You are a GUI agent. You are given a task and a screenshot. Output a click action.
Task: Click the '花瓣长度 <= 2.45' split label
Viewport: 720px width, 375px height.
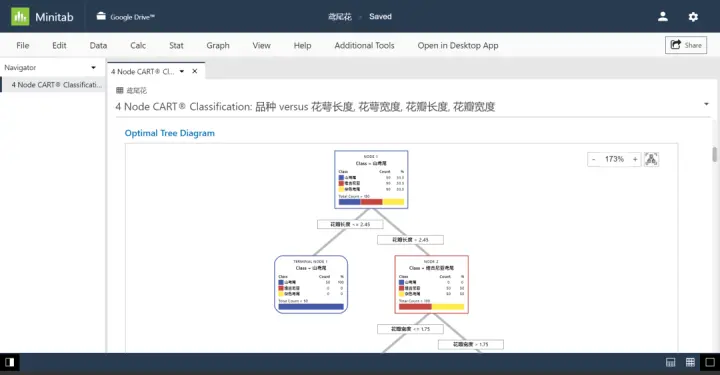point(350,224)
